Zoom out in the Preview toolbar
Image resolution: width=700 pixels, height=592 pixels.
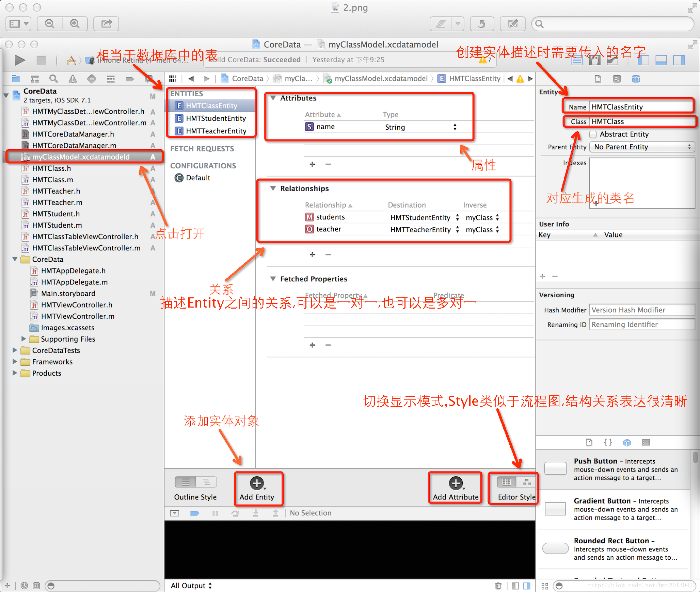click(x=50, y=24)
